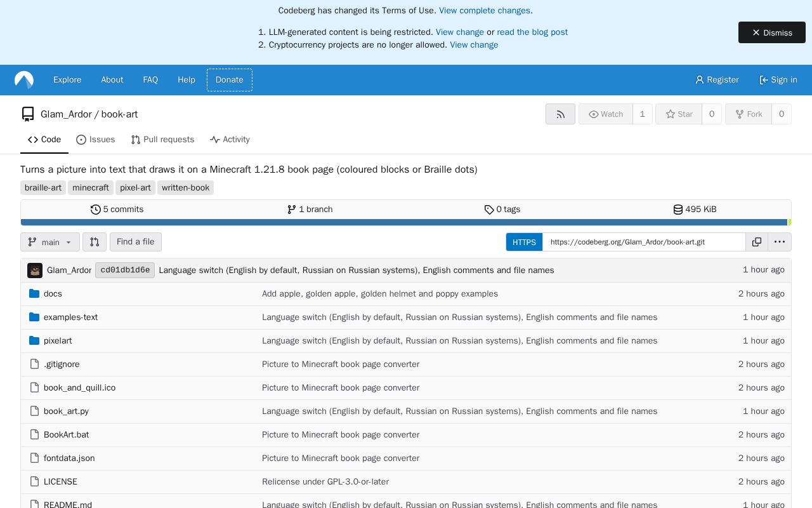Click the docs folder icon
Screen dimensions: 812x508
[34, 294]
